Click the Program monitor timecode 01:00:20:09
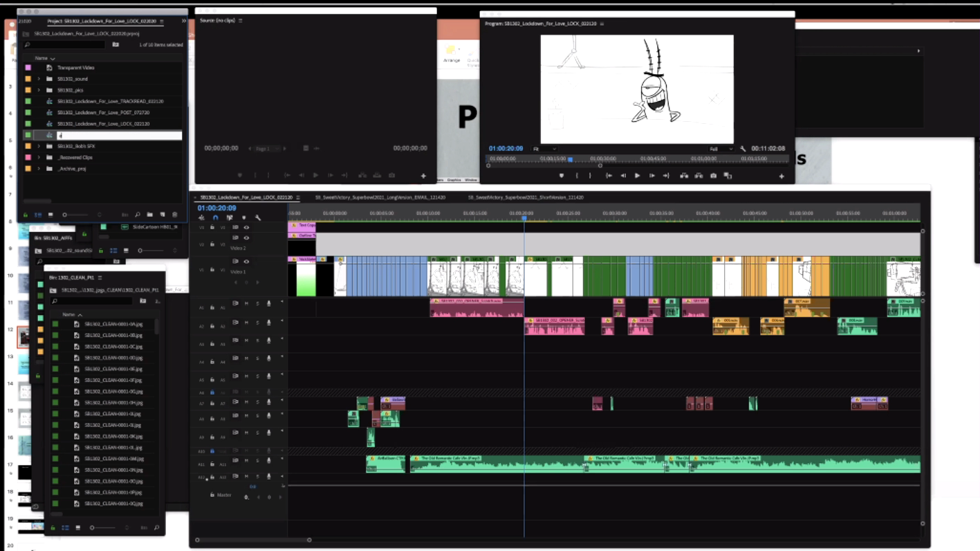Screen dimensions: 980x551 coord(506,149)
